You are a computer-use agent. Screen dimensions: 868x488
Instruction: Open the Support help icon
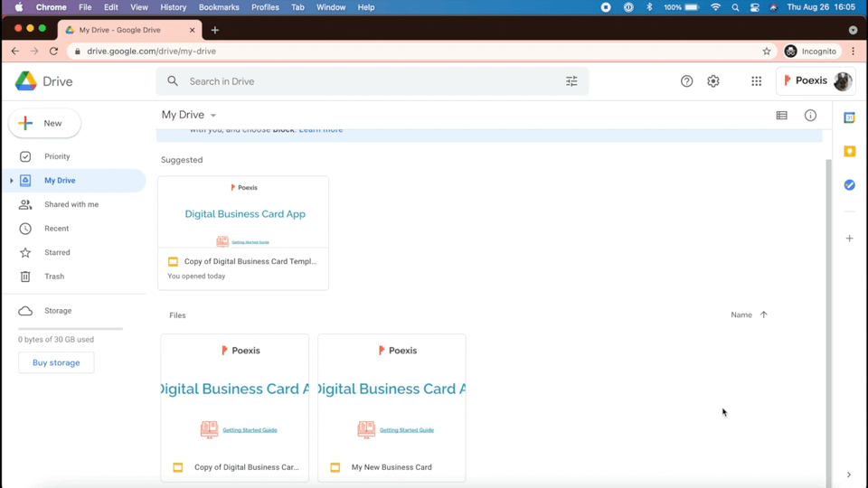[x=686, y=81]
